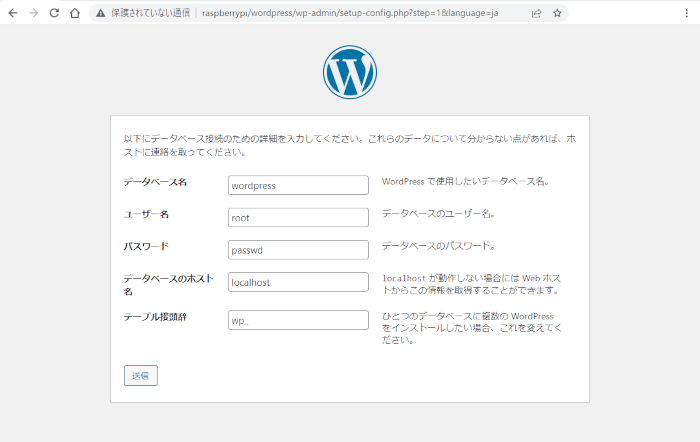
Task: Click the browser back arrow
Action: click(x=12, y=14)
